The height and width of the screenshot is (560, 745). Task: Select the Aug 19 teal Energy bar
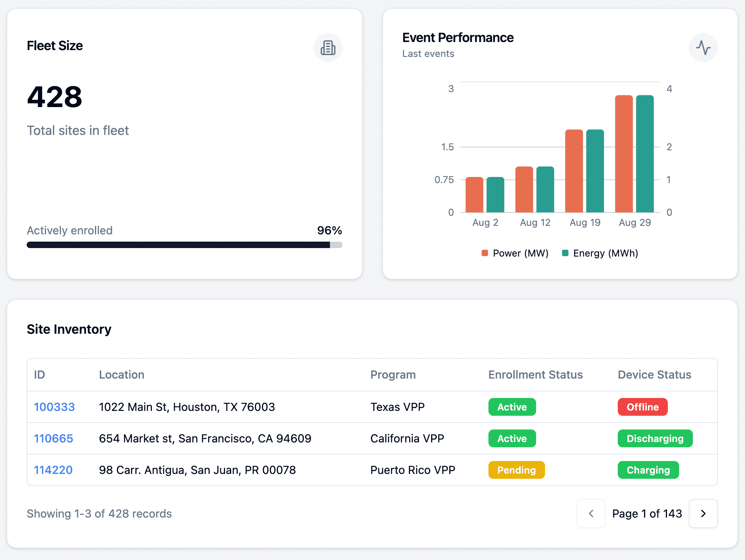(595, 171)
